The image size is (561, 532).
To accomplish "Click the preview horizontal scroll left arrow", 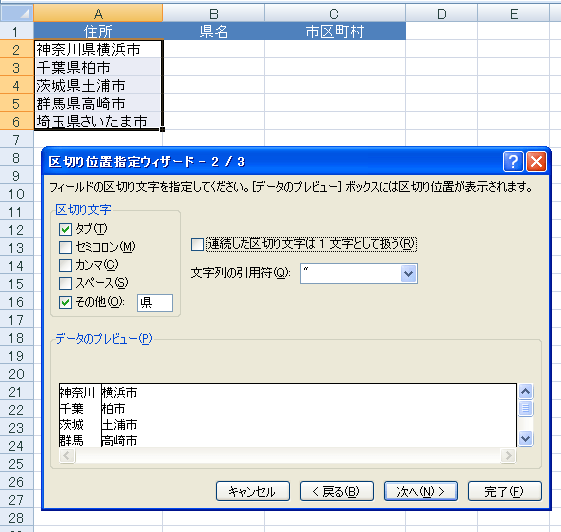I will click(x=67, y=455).
